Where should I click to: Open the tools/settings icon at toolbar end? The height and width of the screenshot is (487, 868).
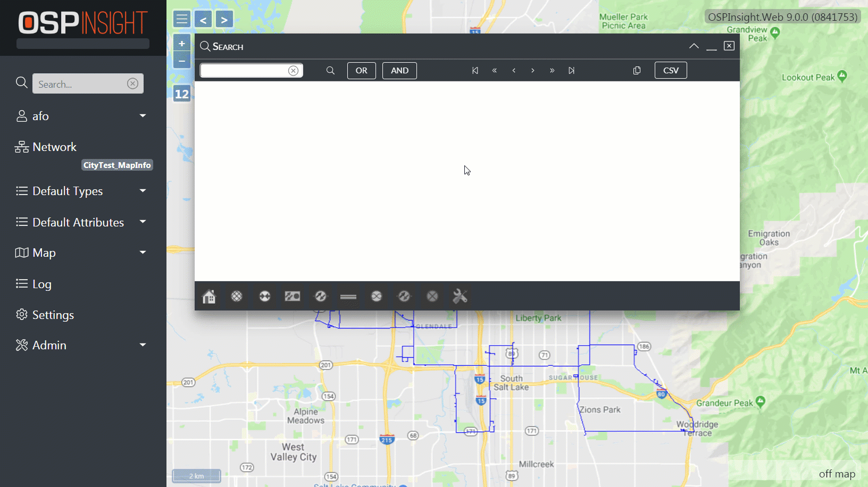460,296
